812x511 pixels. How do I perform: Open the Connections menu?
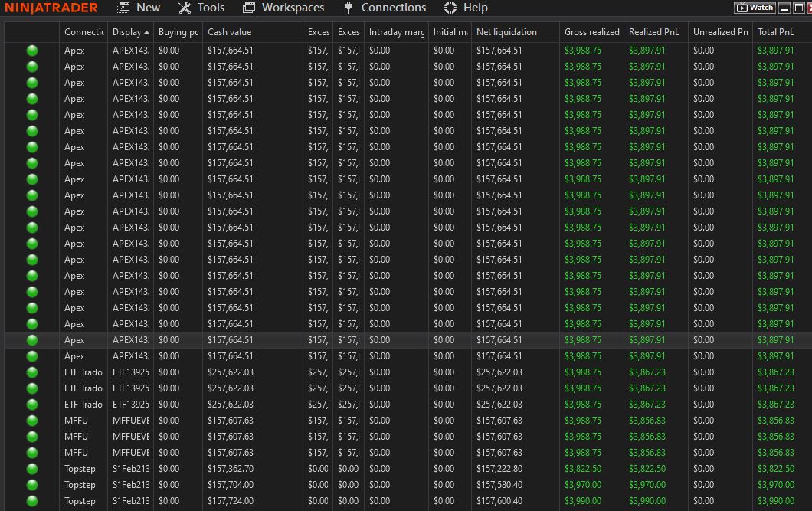coord(385,8)
